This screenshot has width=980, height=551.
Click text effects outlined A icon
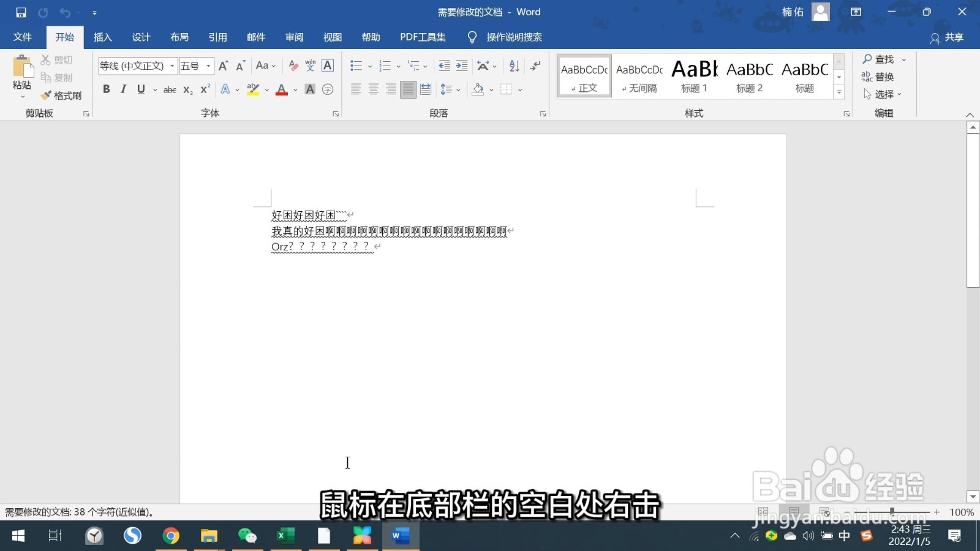point(225,89)
